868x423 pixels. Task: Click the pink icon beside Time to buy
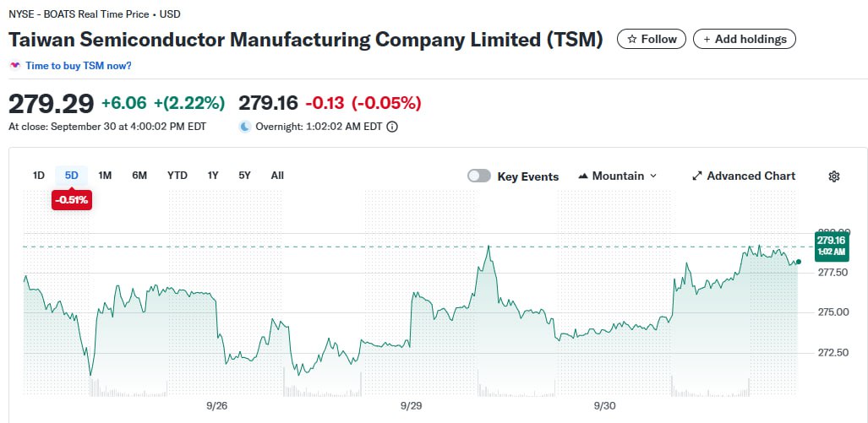(14, 65)
